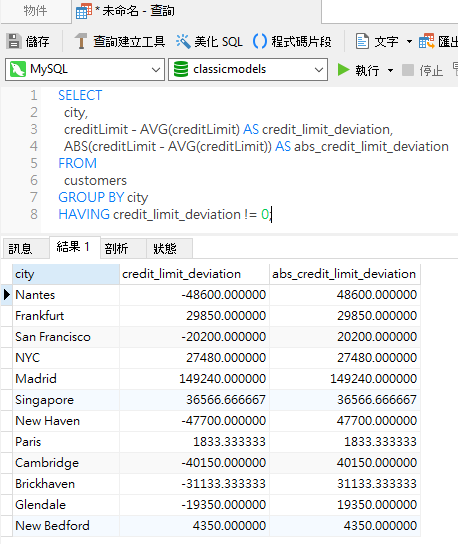
Task: Select the New Bedford city cell
Action: click(66, 526)
